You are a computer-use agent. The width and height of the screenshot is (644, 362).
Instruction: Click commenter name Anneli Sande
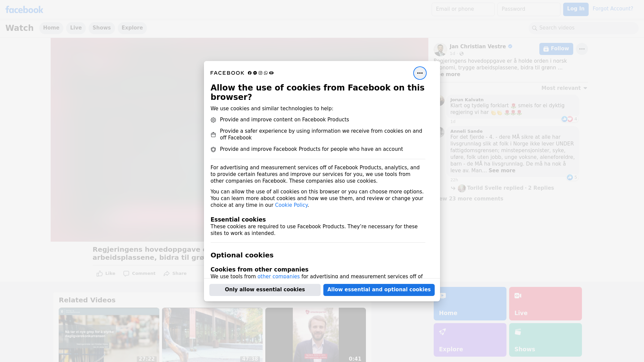(x=466, y=131)
